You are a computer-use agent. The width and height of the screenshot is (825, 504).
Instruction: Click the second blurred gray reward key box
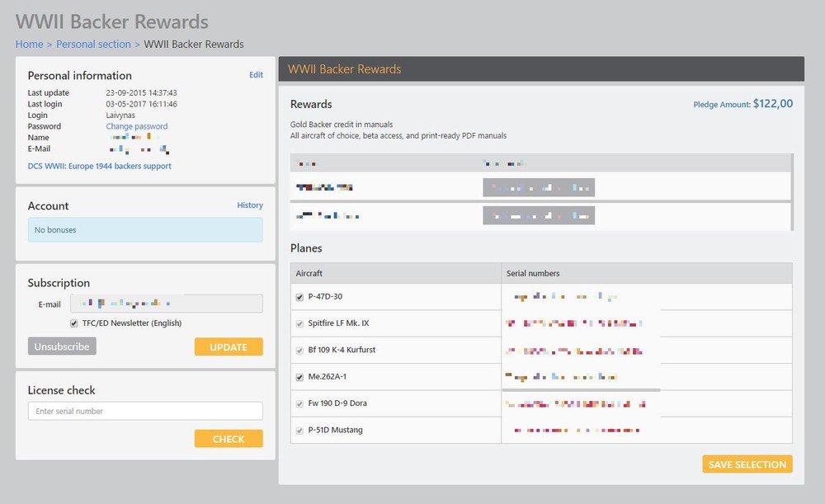click(x=539, y=215)
